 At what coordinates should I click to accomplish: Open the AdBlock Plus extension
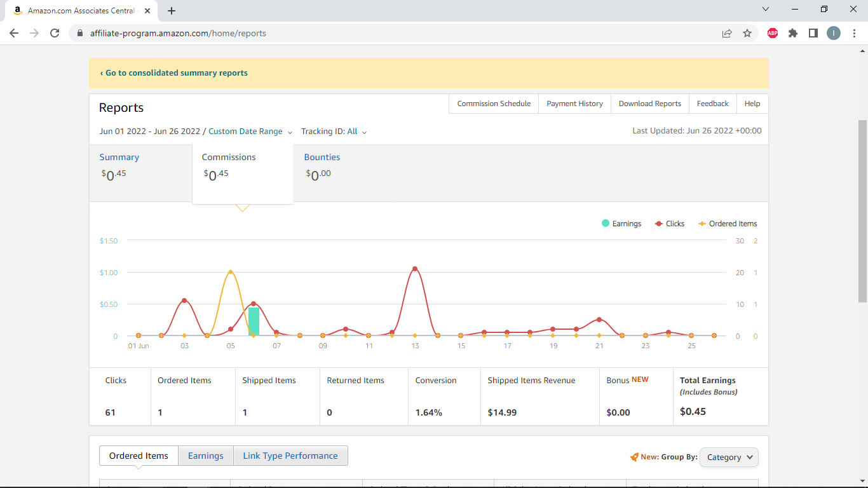[773, 33]
